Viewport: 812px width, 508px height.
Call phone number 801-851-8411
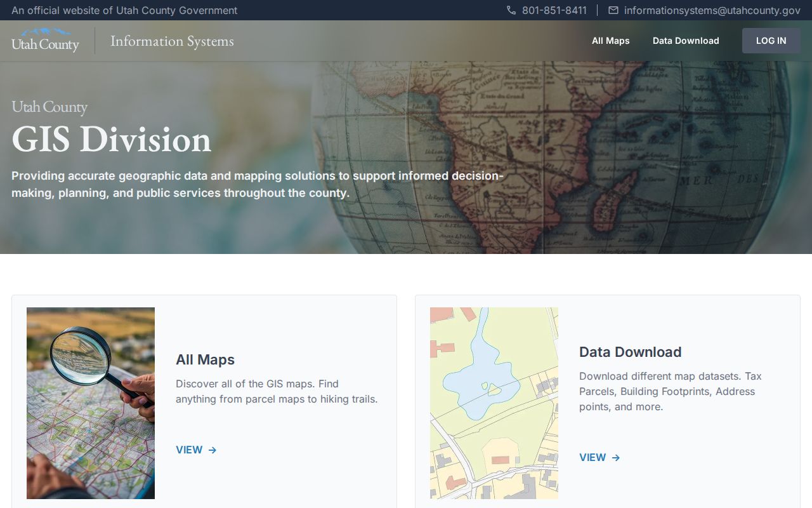554,10
